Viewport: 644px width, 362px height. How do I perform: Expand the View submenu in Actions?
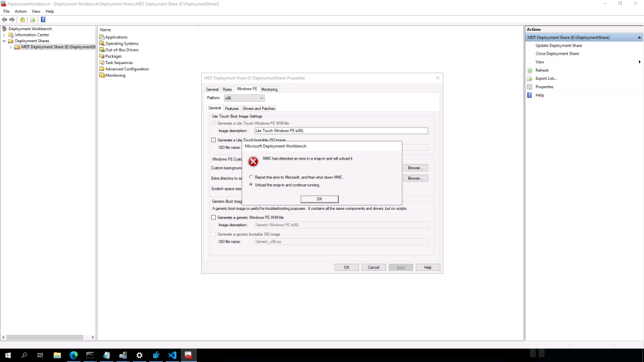(x=639, y=62)
